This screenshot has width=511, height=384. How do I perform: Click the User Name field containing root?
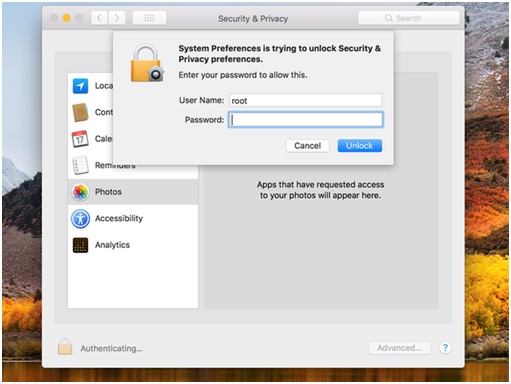point(306,100)
